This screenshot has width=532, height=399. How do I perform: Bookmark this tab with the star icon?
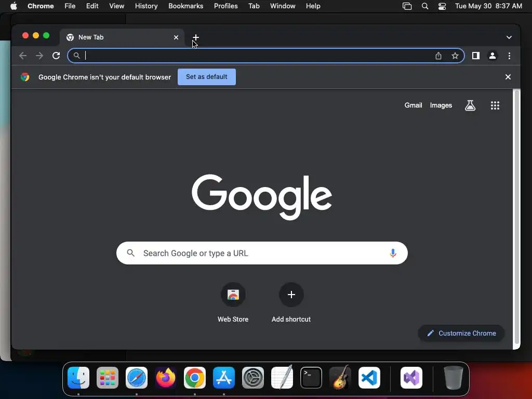click(455, 56)
